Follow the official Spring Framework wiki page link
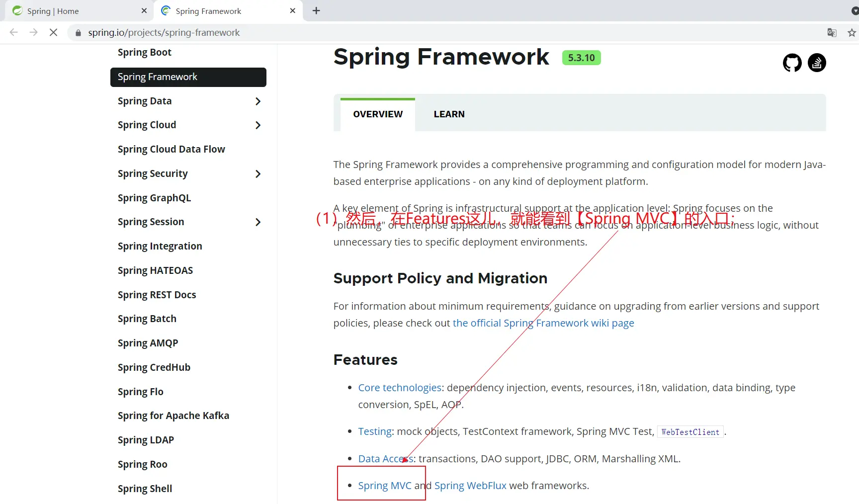The image size is (859, 504). (x=543, y=323)
